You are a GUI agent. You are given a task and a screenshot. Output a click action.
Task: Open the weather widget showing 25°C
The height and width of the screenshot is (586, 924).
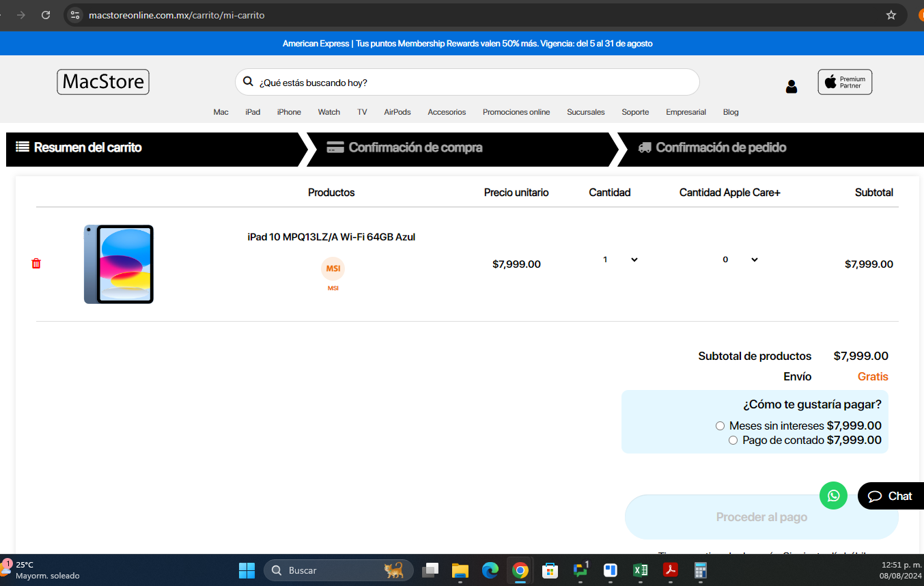click(x=41, y=570)
